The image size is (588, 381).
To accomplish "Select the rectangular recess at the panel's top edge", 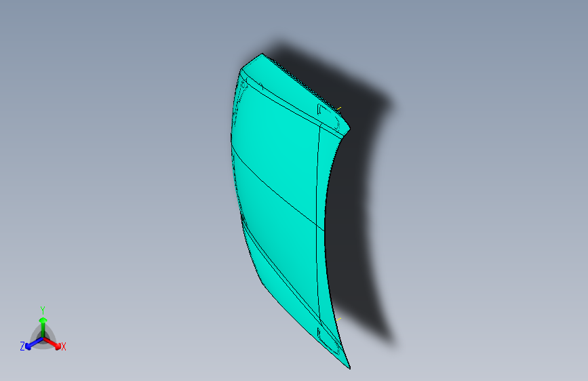I will pyautogui.click(x=328, y=117).
